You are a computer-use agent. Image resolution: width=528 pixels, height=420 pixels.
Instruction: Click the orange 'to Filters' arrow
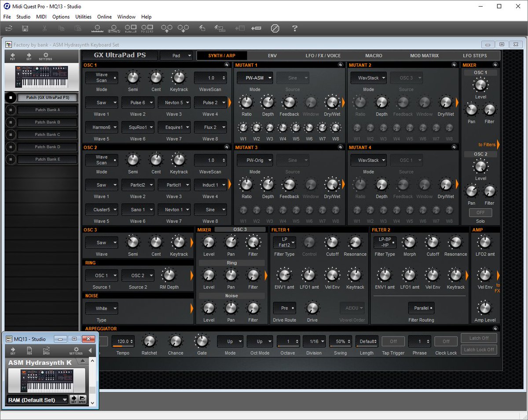[x=499, y=145]
